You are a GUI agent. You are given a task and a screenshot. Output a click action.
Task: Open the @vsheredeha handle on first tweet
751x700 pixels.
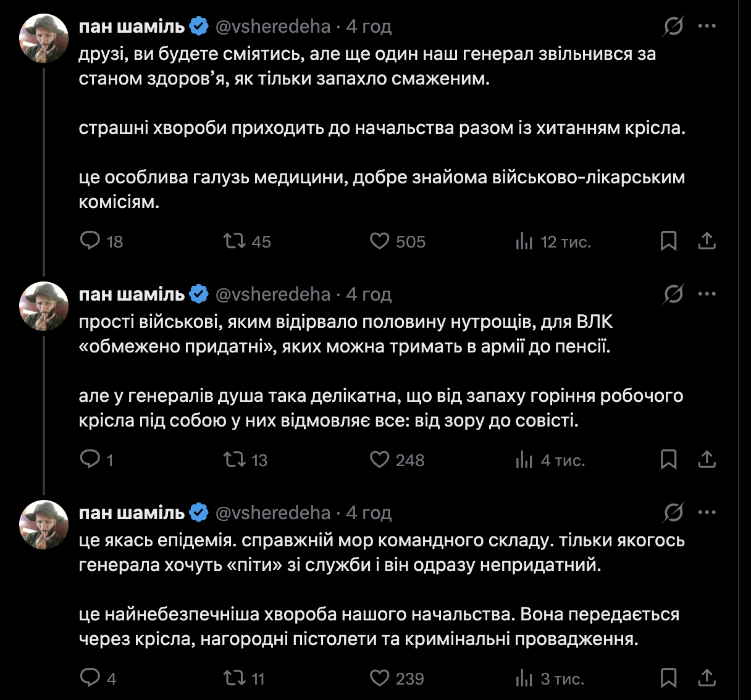[x=272, y=27]
